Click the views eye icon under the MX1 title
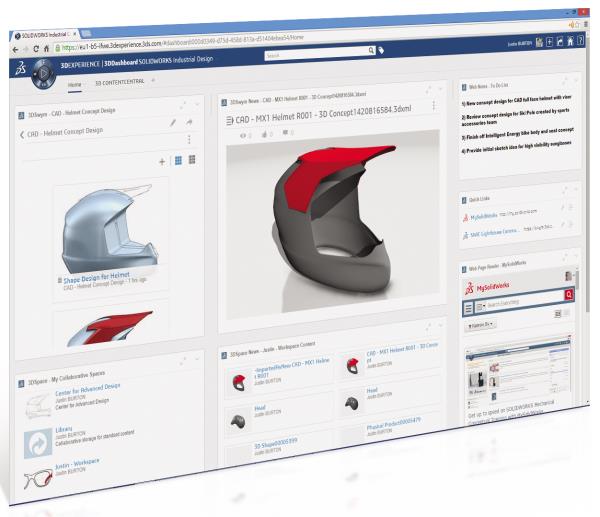 pos(243,135)
